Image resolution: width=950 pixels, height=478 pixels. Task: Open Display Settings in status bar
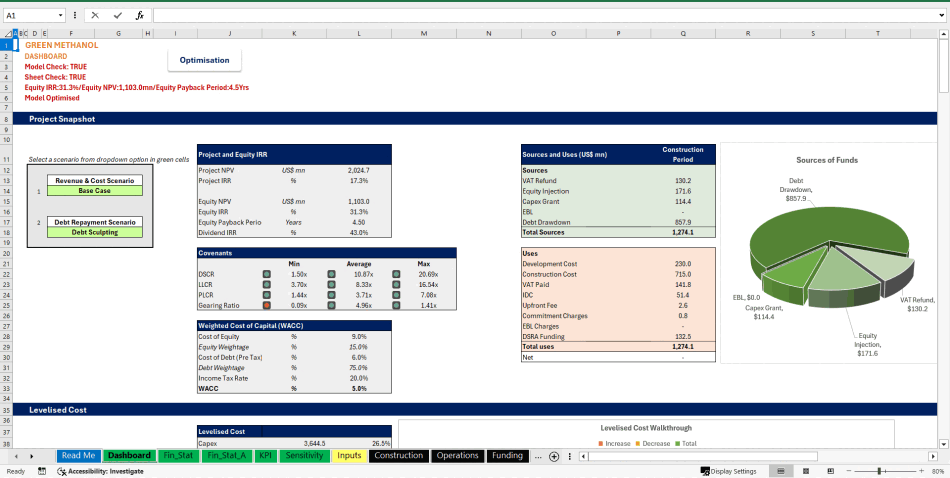click(x=728, y=471)
